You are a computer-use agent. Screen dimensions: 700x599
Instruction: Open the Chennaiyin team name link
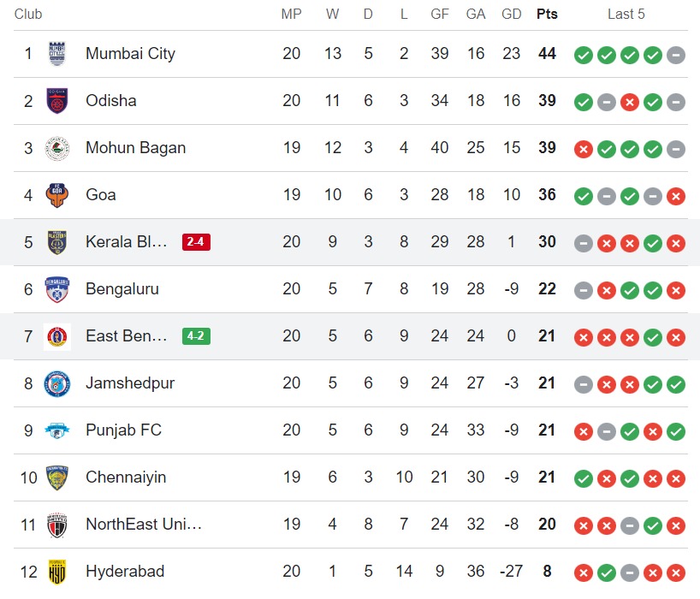pyautogui.click(x=126, y=477)
